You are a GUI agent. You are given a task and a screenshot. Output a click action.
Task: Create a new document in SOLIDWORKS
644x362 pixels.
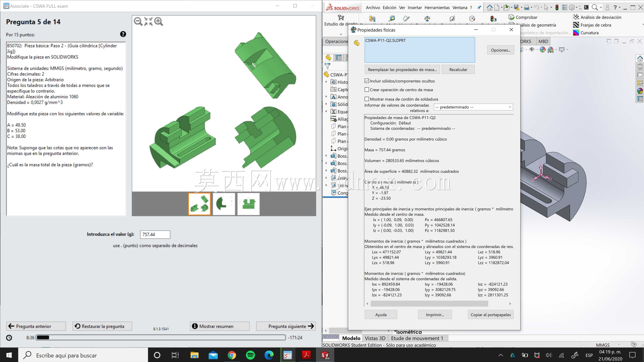click(497, 8)
